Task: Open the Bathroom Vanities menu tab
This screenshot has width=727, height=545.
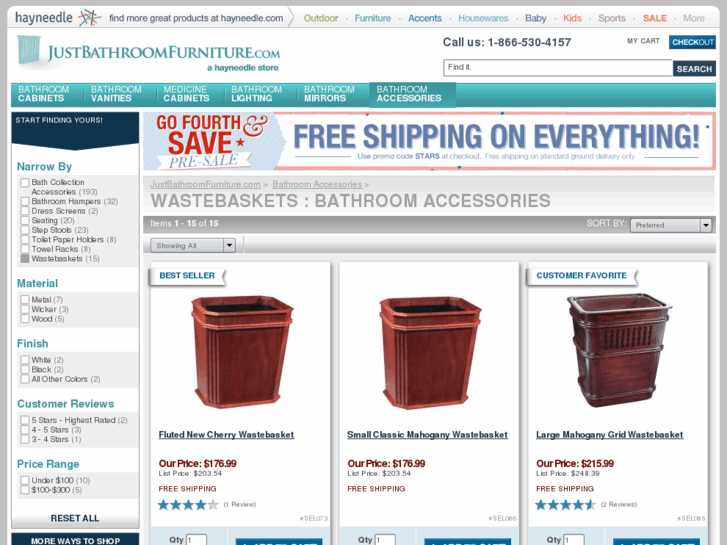Action: point(116,94)
